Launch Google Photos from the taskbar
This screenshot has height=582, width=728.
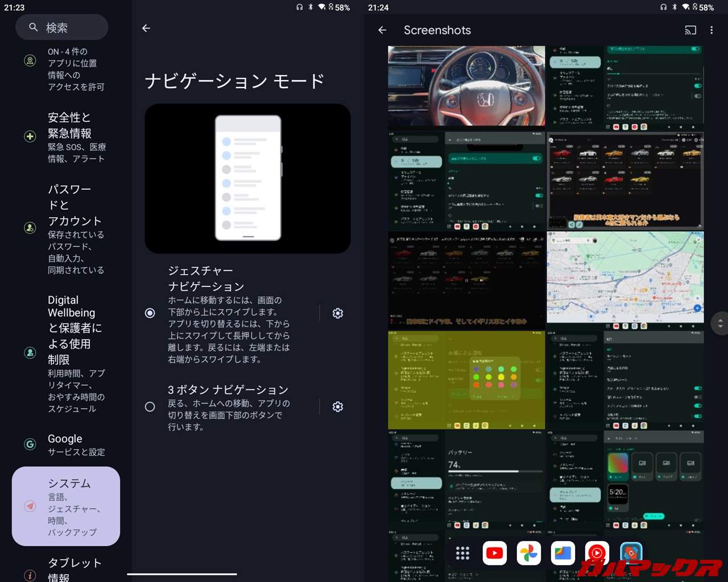coord(528,553)
